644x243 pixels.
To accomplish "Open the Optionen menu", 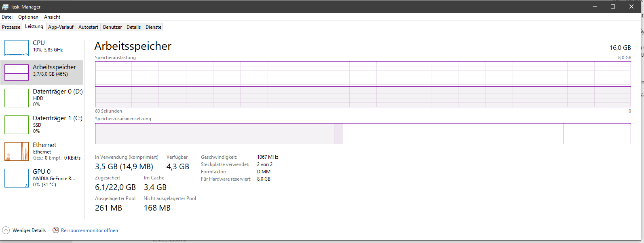I will point(28,17).
